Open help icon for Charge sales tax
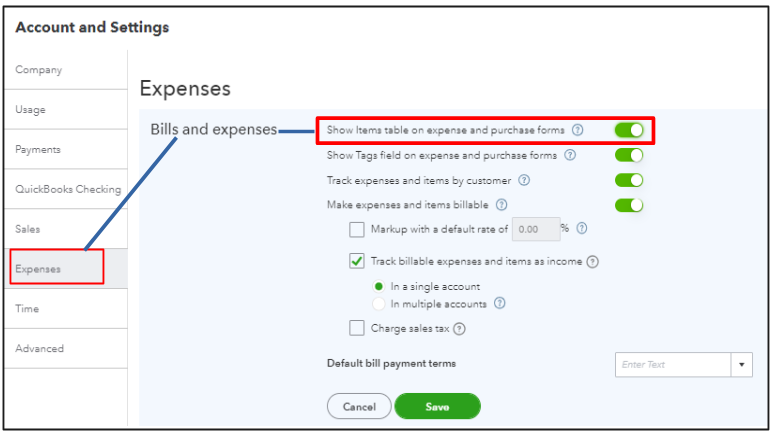This screenshot has width=772, height=433. 459,329
